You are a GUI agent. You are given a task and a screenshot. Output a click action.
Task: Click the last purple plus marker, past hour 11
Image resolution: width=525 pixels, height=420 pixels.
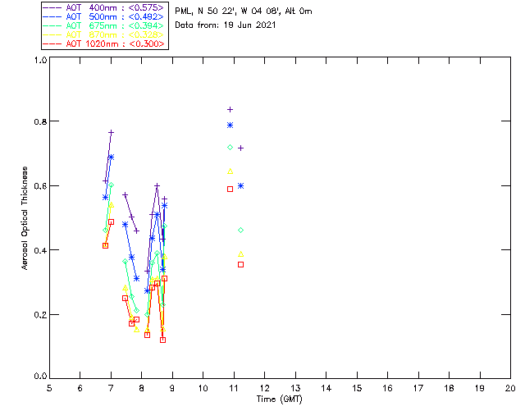click(240, 148)
